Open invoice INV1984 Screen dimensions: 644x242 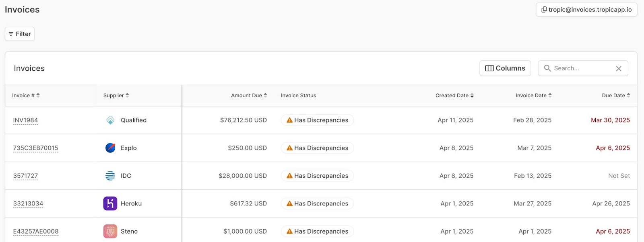click(25, 120)
